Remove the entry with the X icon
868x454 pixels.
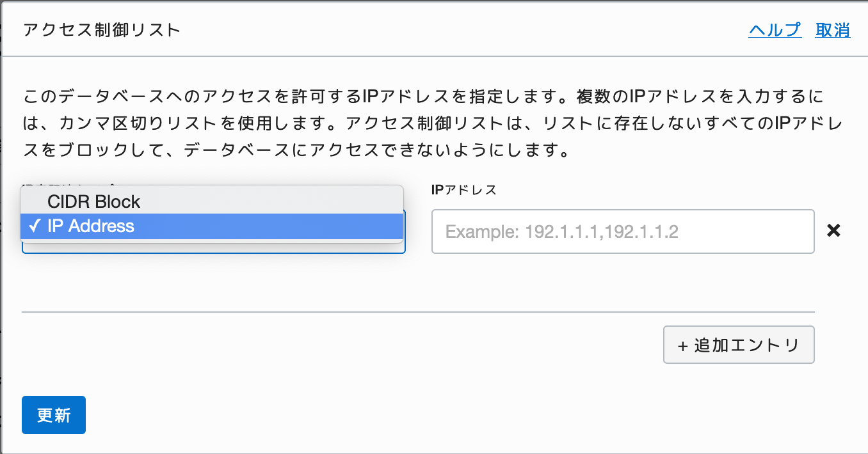coord(833,231)
